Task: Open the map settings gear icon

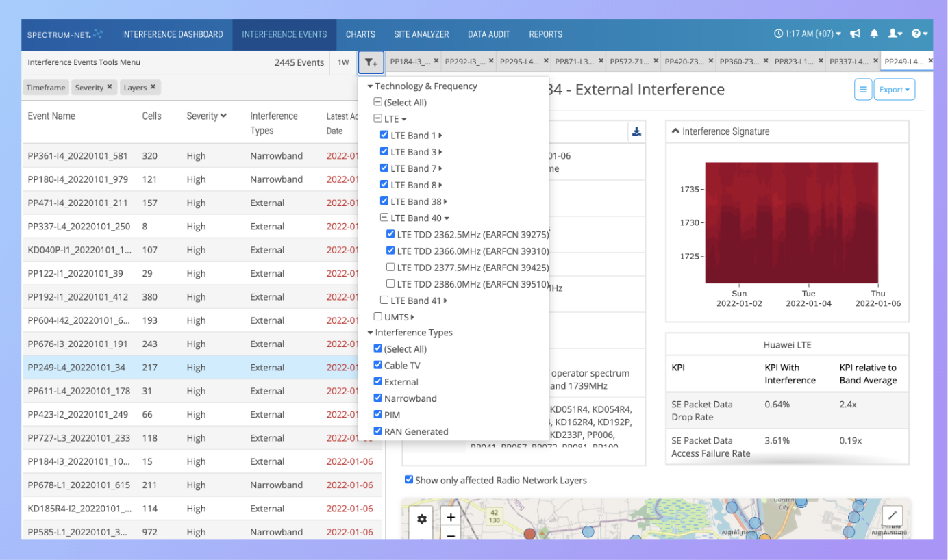Action: click(421, 519)
